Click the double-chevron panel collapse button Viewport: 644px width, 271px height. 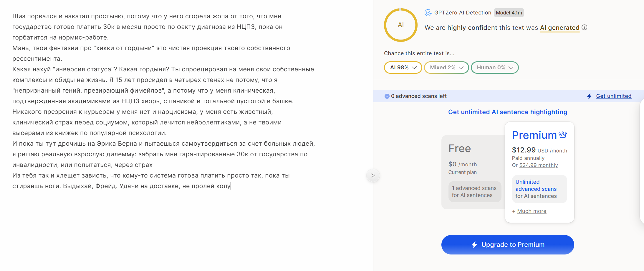373,175
